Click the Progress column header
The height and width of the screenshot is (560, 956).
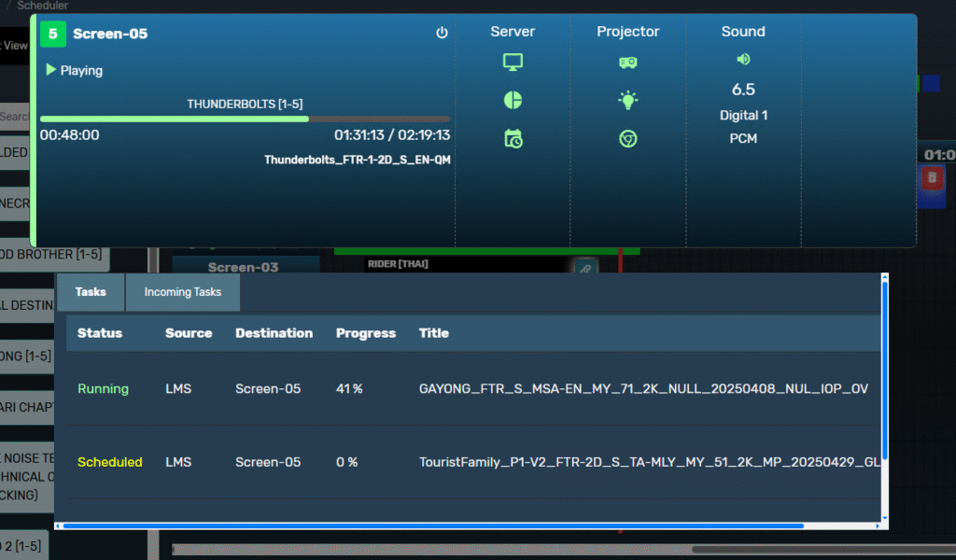[x=366, y=333]
